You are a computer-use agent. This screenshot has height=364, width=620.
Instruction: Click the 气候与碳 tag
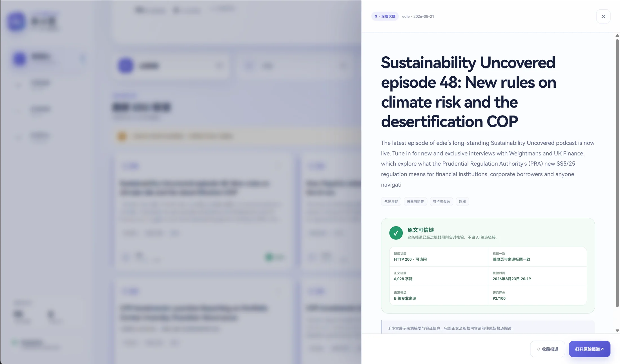point(391,201)
